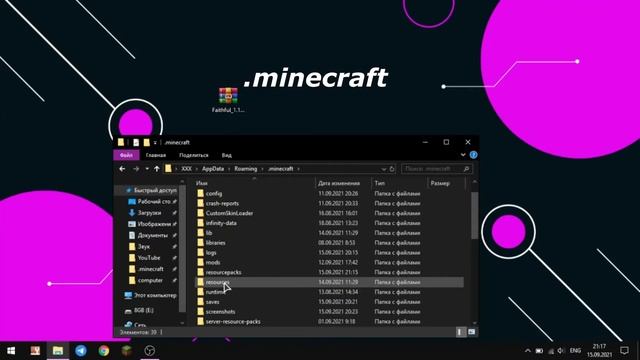Screen dimensions: 640x360
Task: Click the Back navigation arrow in Explorer
Action: tap(122, 169)
